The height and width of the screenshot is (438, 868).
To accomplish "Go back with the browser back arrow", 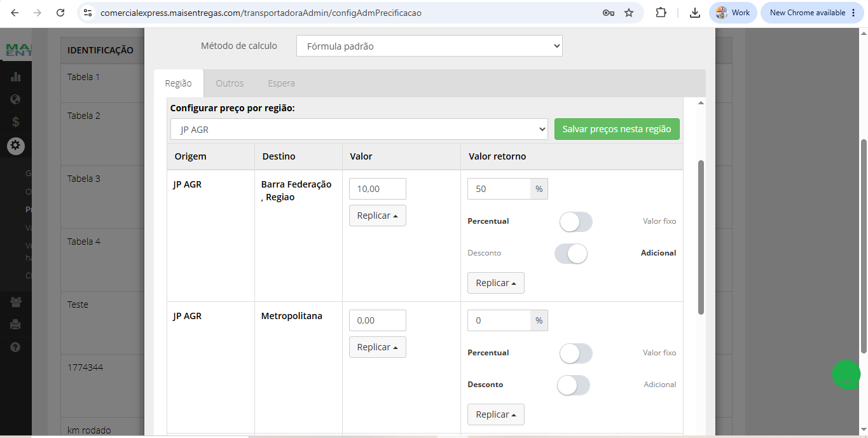I will point(15,13).
